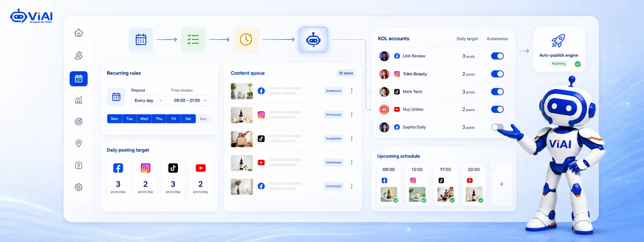Click calendar icon in Recurring rules
This screenshot has height=242, width=644.
(116, 97)
